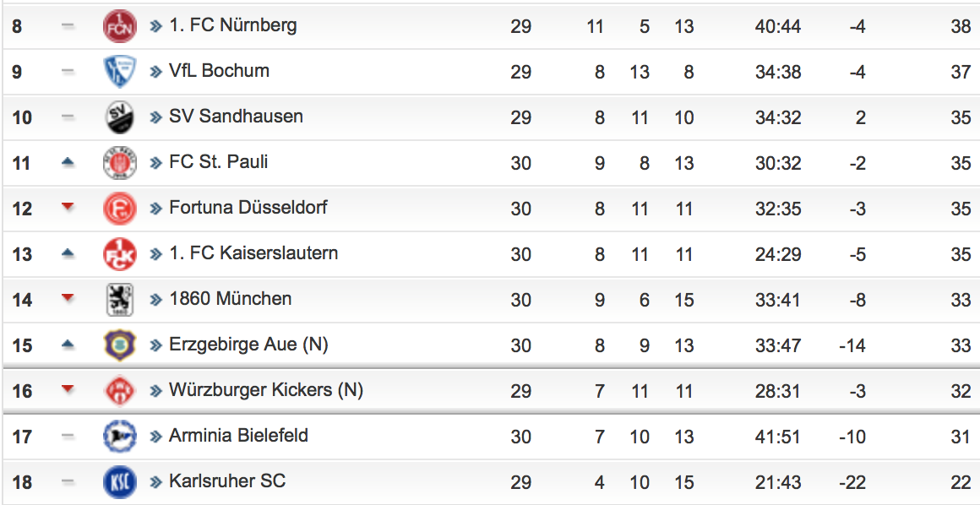This screenshot has height=505, width=980.
Task: Click the red down arrow in row 14
Action: 68,299
